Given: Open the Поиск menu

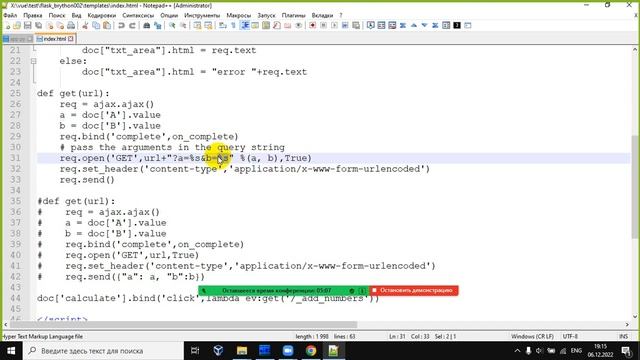Looking at the screenshot, I should click(57, 15).
